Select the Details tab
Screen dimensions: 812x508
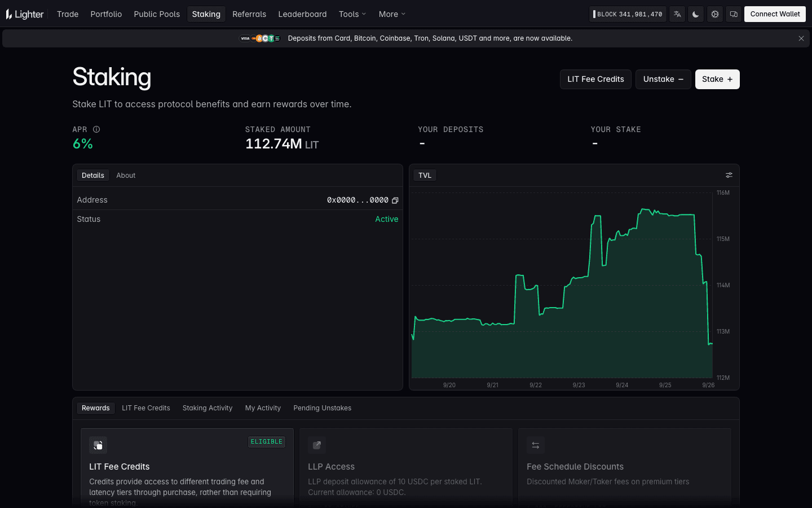click(93, 176)
